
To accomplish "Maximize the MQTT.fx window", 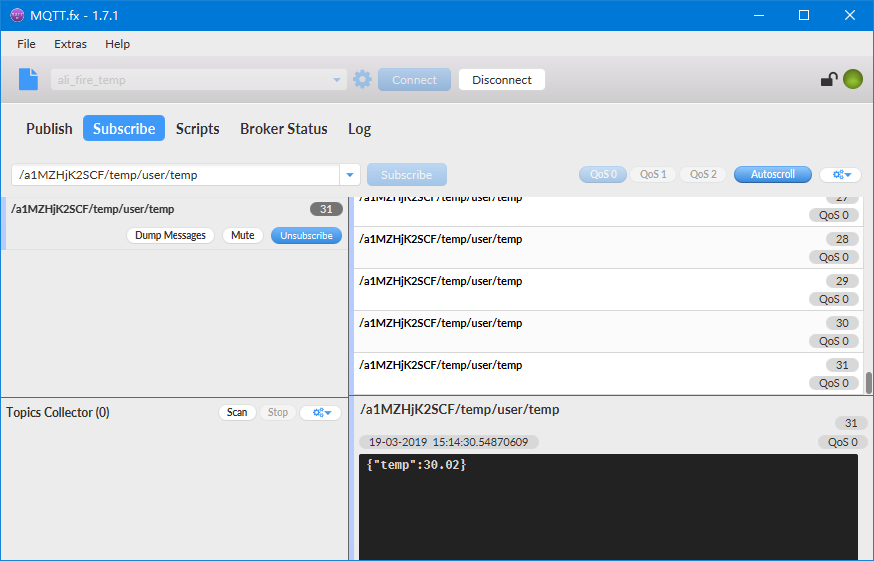I will click(804, 15).
